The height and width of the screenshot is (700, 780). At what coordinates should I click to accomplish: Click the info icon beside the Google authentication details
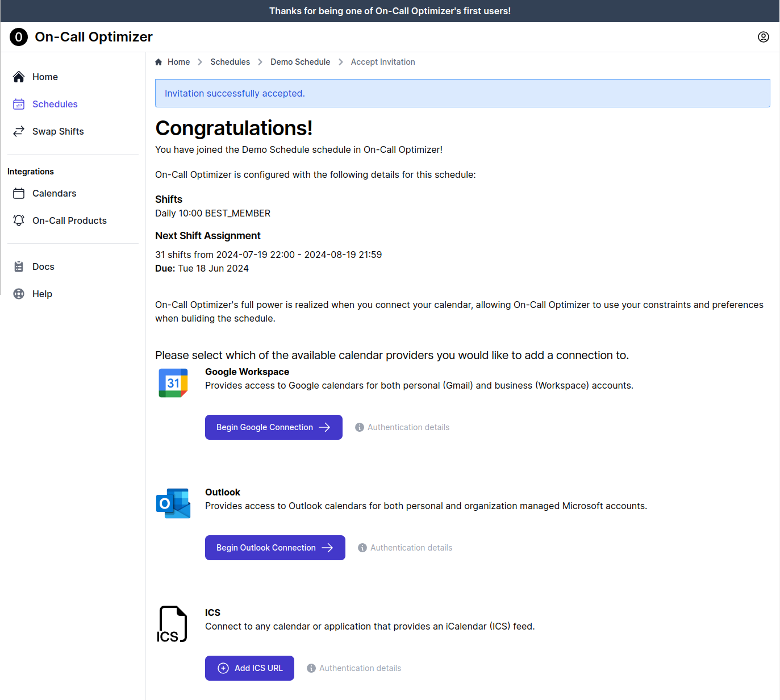(x=360, y=427)
